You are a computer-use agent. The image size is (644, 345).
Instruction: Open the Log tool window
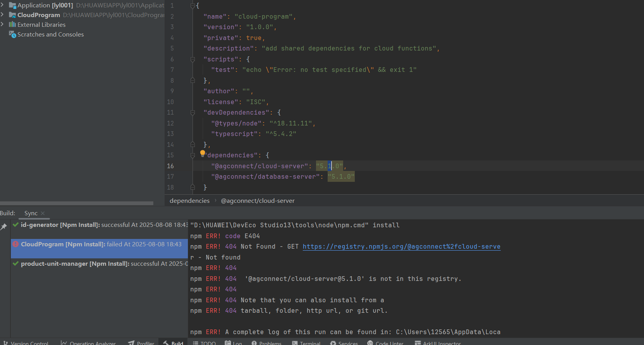click(x=233, y=343)
